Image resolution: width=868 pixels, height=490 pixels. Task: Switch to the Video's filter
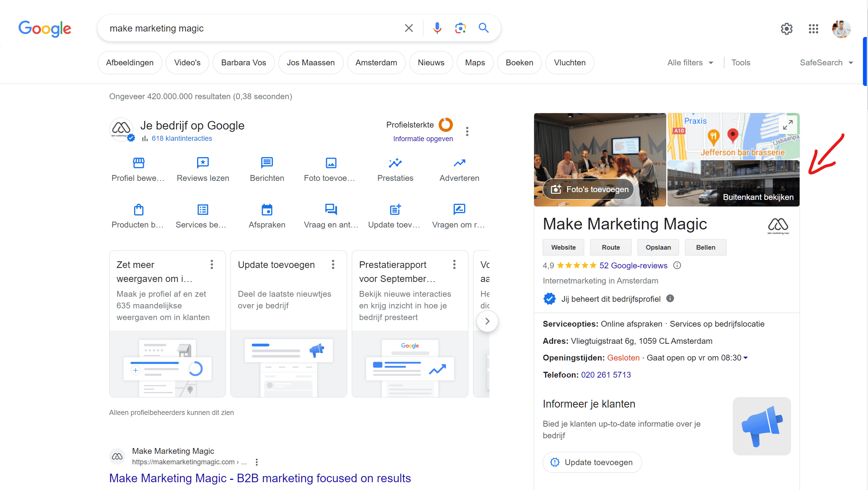[x=187, y=63]
